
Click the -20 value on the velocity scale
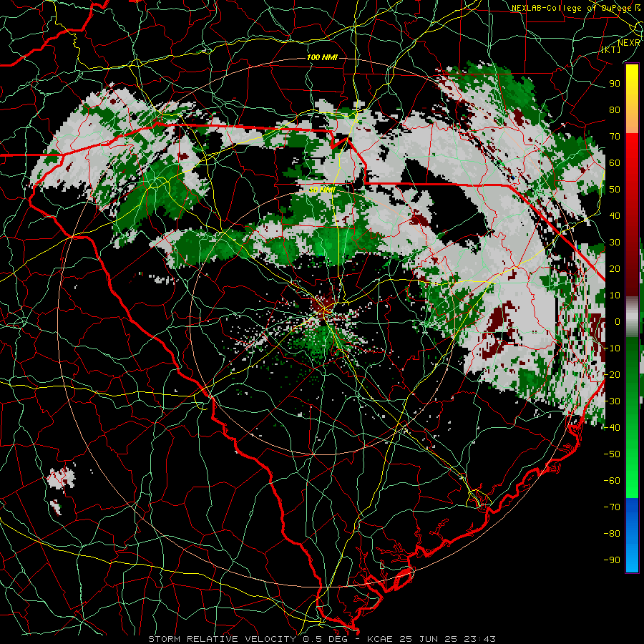pyautogui.click(x=612, y=375)
